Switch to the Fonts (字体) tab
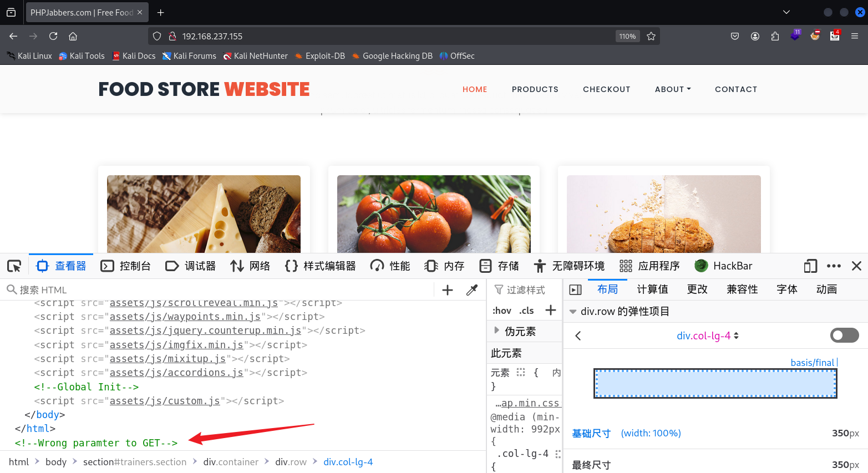This screenshot has width=868, height=473. (x=787, y=289)
